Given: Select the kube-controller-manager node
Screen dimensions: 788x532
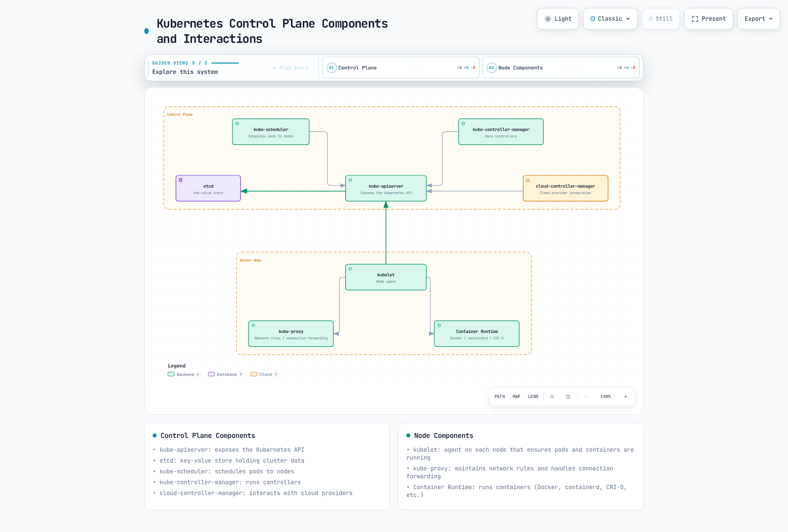Looking at the screenshot, I should click(x=501, y=132).
